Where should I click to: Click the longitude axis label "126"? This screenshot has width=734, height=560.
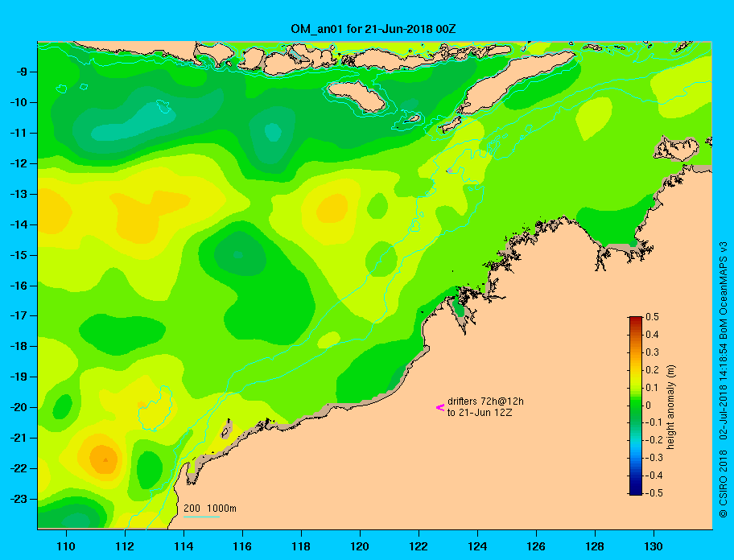[x=536, y=546]
